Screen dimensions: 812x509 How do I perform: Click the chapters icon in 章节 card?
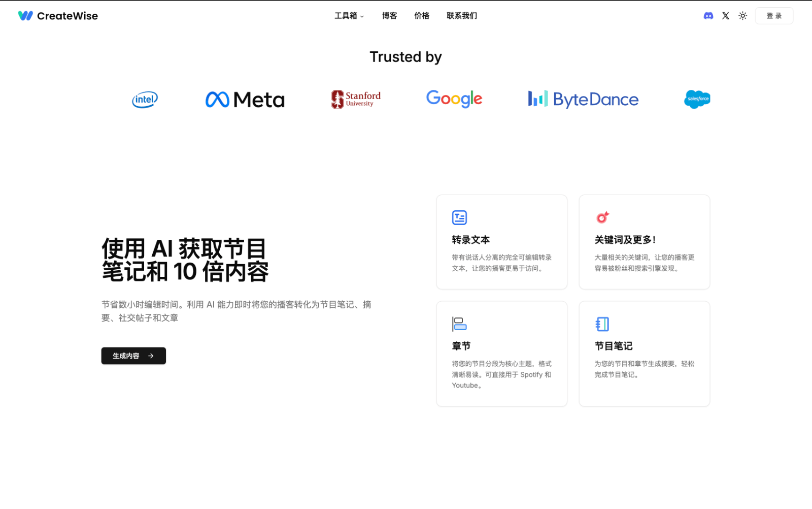[x=459, y=324]
